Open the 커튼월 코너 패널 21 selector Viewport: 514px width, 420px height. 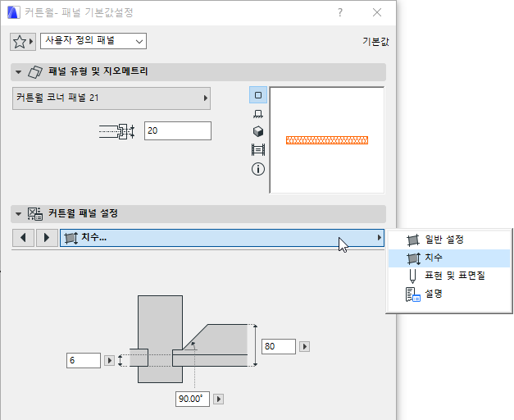coord(111,98)
